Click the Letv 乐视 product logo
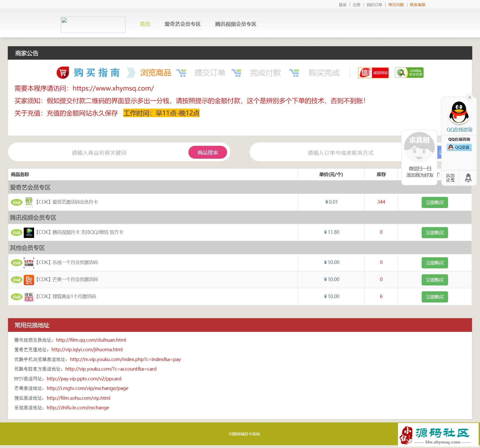480x448 pixels. [x=29, y=263]
